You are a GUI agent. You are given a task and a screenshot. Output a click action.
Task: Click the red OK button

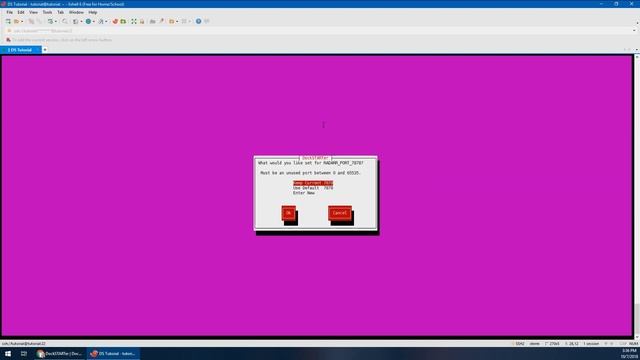[289, 213]
